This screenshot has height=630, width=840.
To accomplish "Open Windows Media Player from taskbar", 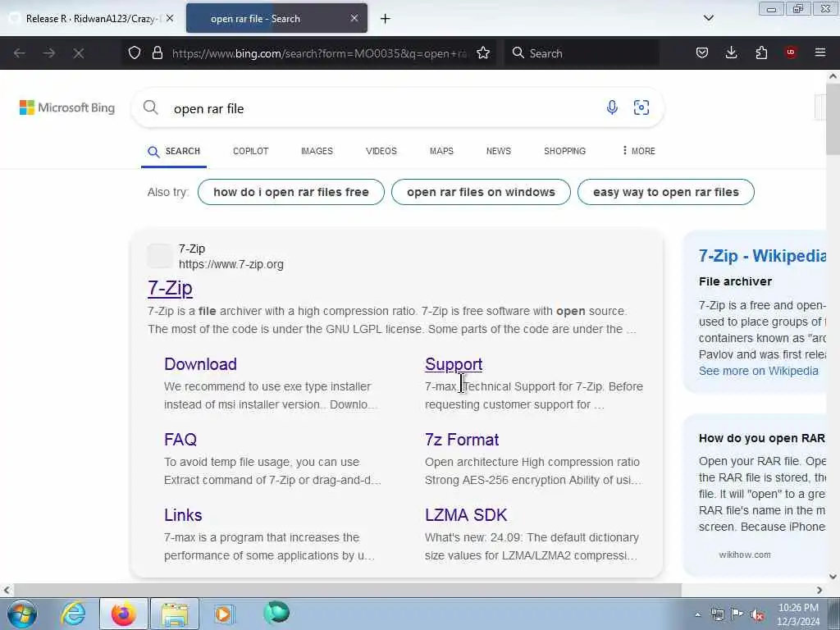I will pyautogui.click(x=224, y=614).
